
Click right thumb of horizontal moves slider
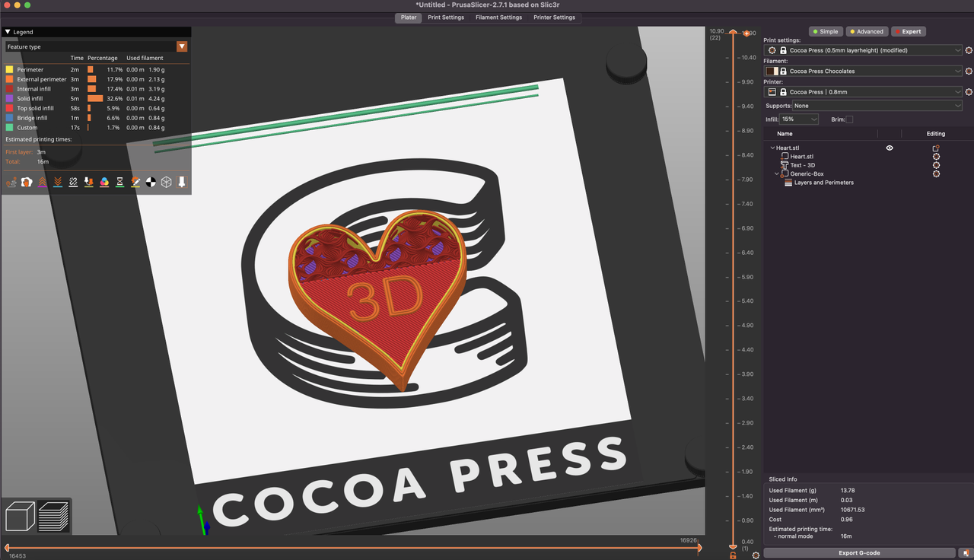(x=699, y=547)
